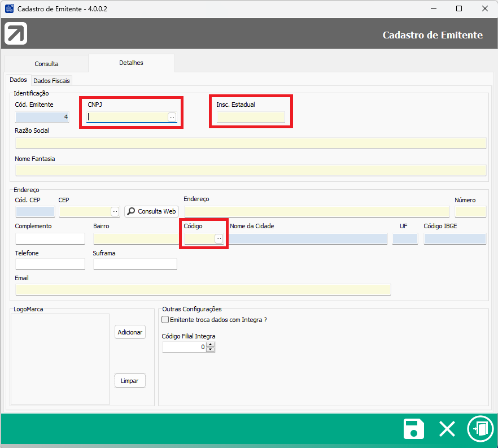
Task: Click the cancel X icon in bottom bar
Action: [447, 429]
